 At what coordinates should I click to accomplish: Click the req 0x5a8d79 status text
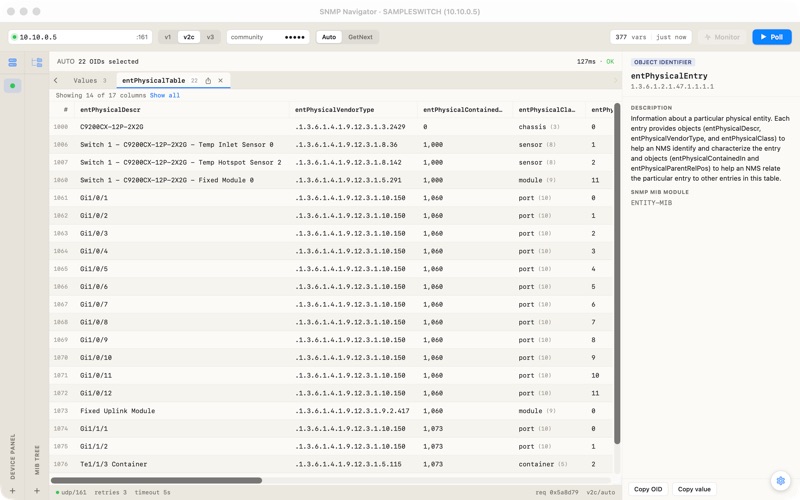tap(557, 492)
